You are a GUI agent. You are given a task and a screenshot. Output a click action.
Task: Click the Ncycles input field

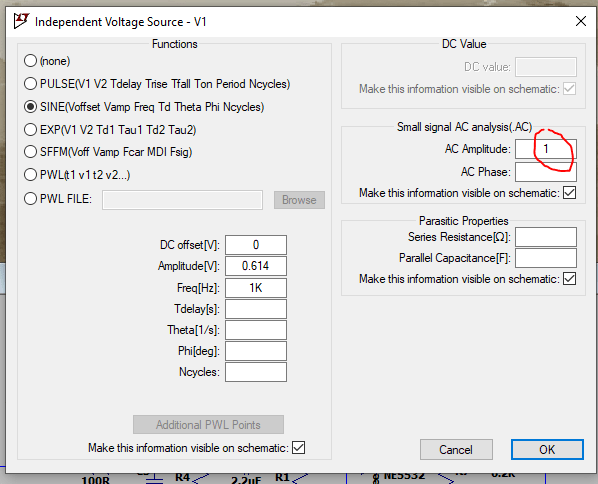click(x=256, y=372)
